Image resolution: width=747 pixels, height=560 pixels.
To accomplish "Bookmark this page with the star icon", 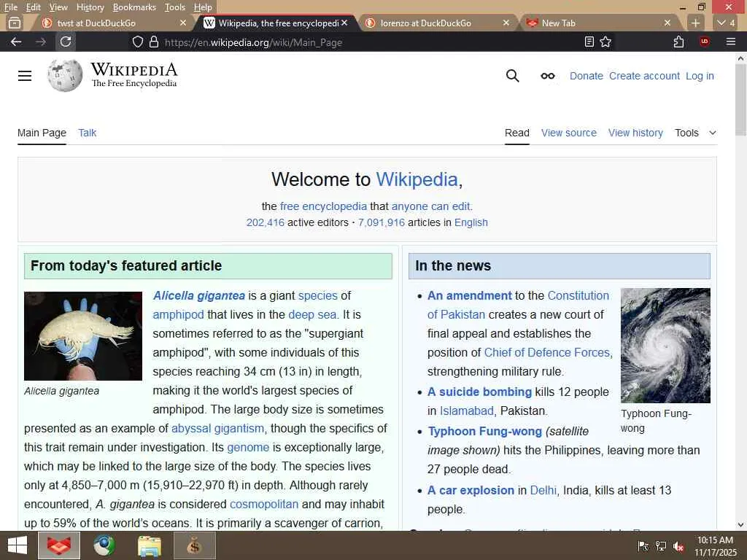I will click(605, 42).
